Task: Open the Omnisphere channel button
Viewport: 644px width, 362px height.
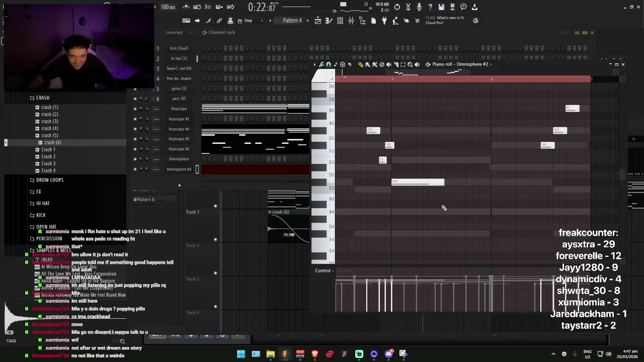Action: pyautogui.click(x=179, y=159)
